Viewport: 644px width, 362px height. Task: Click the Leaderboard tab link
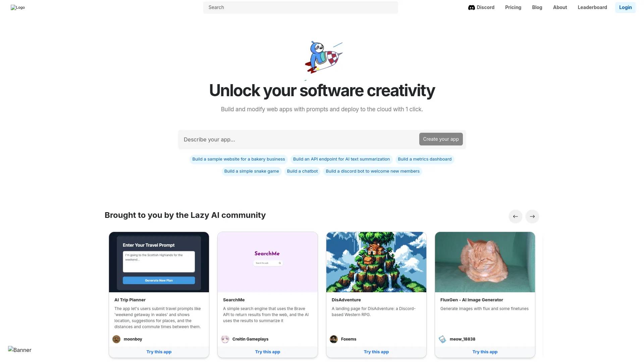(x=592, y=7)
